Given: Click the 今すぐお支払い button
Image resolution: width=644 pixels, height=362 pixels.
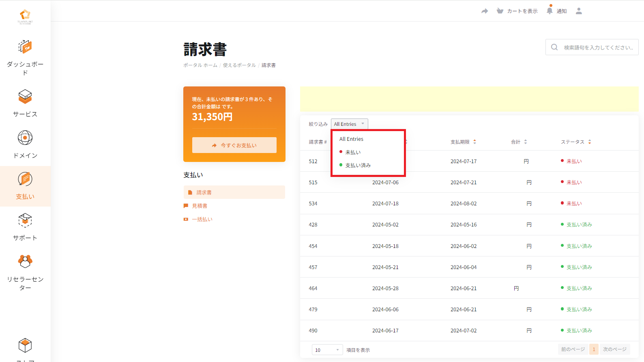Looking at the screenshot, I should pyautogui.click(x=234, y=145).
